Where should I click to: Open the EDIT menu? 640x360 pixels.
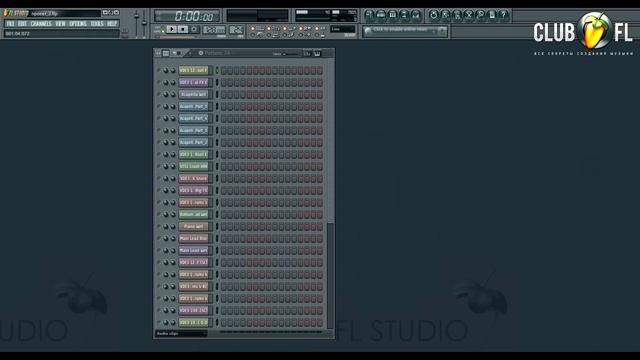pyautogui.click(x=22, y=24)
